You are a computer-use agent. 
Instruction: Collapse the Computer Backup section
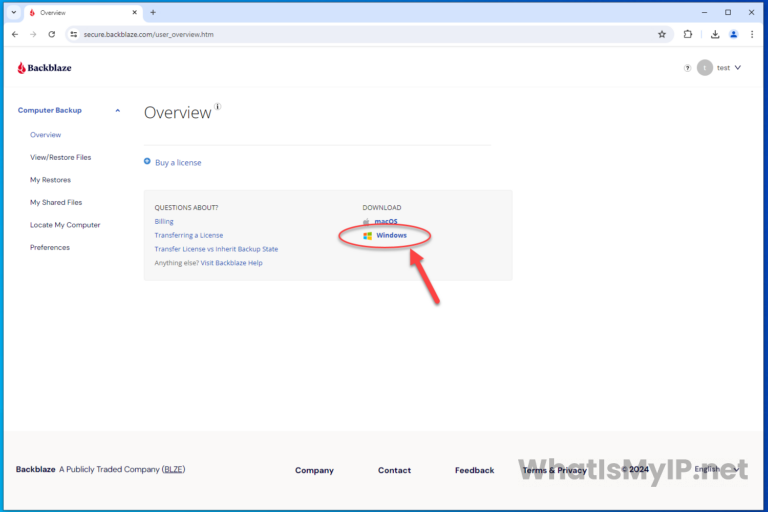[118, 110]
